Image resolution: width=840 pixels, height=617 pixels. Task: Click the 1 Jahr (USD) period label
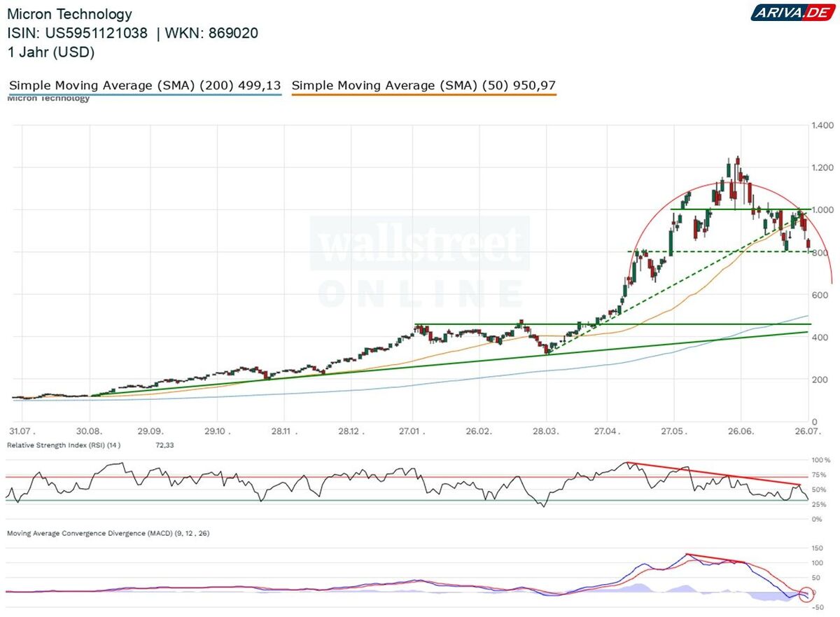click(50, 52)
